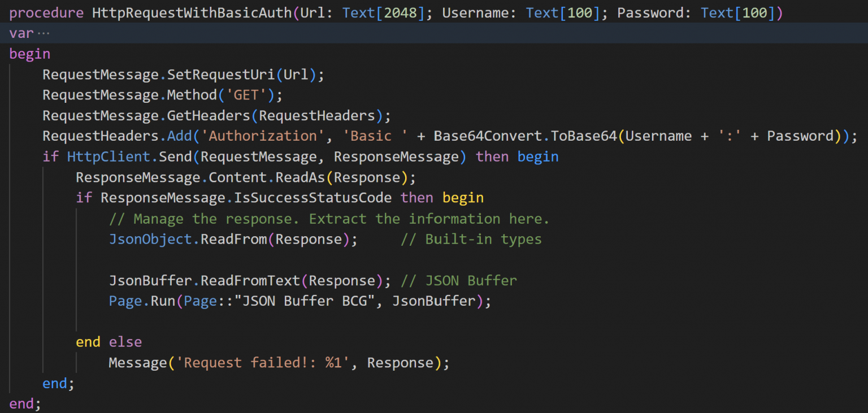Click the HttpRequestWithBasicAuth procedure name

(192, 13)
